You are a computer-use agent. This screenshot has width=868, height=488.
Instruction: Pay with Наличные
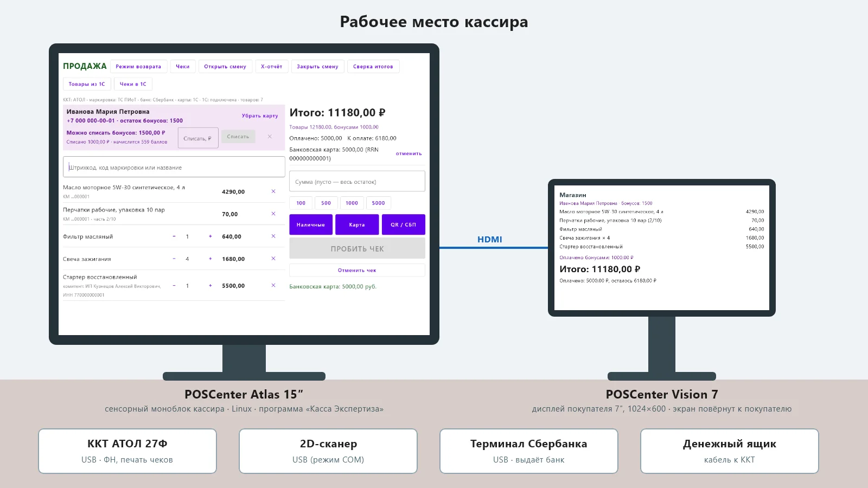[x=311, y=224]
